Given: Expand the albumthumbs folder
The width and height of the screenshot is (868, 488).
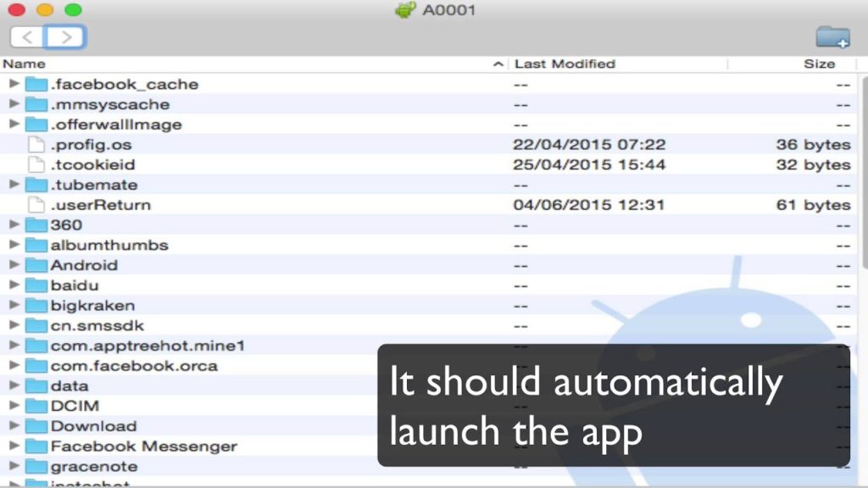Looking at the screenshot, I should click(x=14, y=244).
